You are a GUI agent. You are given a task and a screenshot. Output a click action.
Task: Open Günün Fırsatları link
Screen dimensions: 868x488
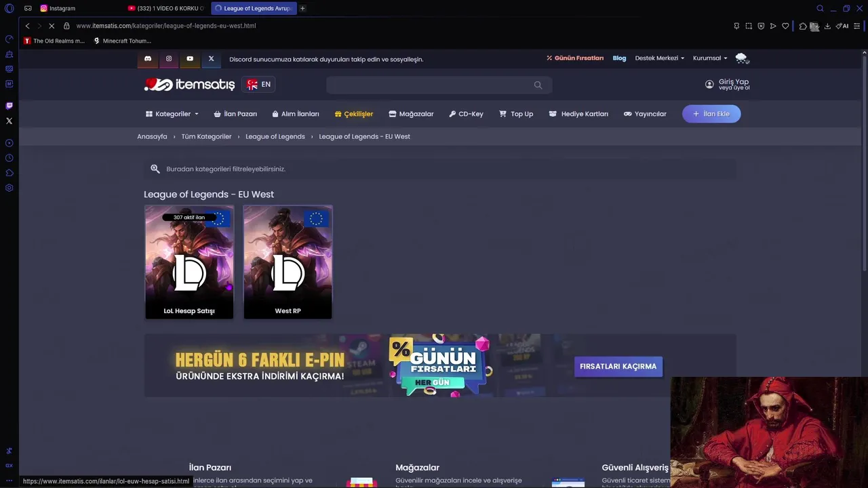coord(575,58)
